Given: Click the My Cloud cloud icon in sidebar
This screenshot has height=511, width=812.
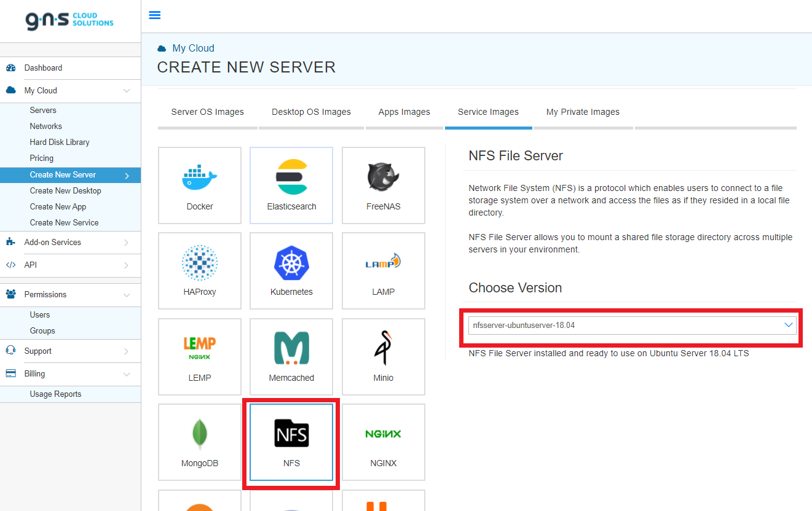Looking at the screenshot, I should (x=10, y=90).
